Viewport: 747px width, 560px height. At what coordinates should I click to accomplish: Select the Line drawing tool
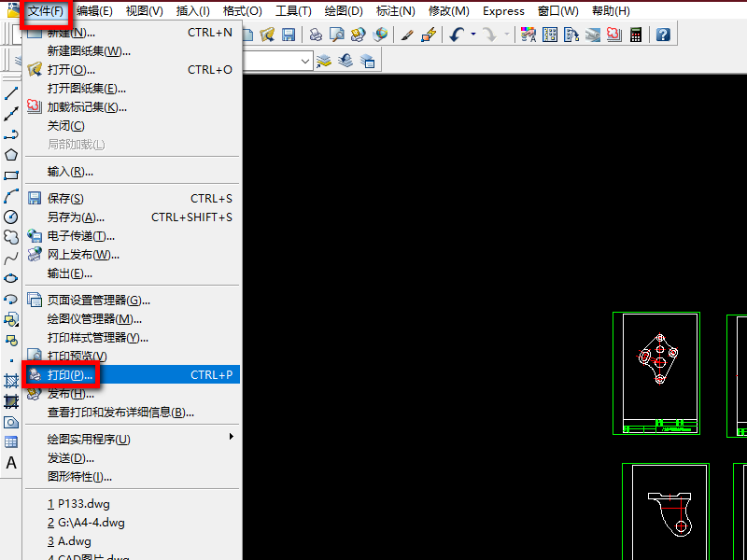[10, 94]
